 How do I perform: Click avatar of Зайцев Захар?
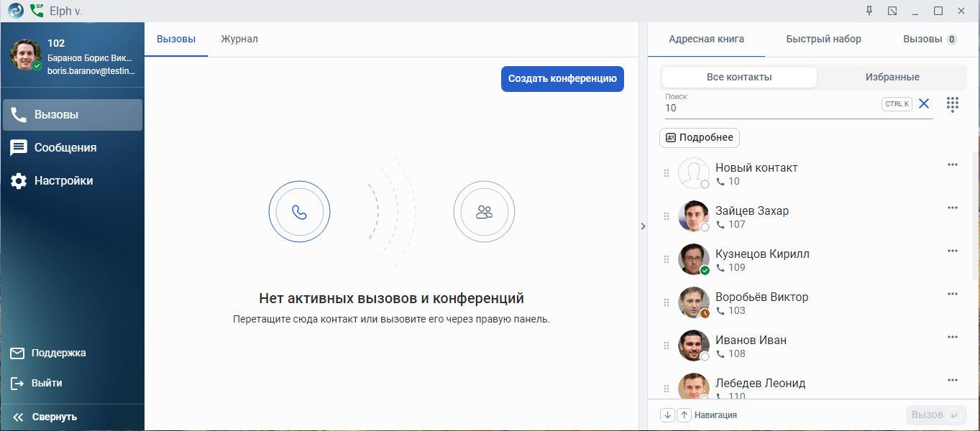click(694, 216)
